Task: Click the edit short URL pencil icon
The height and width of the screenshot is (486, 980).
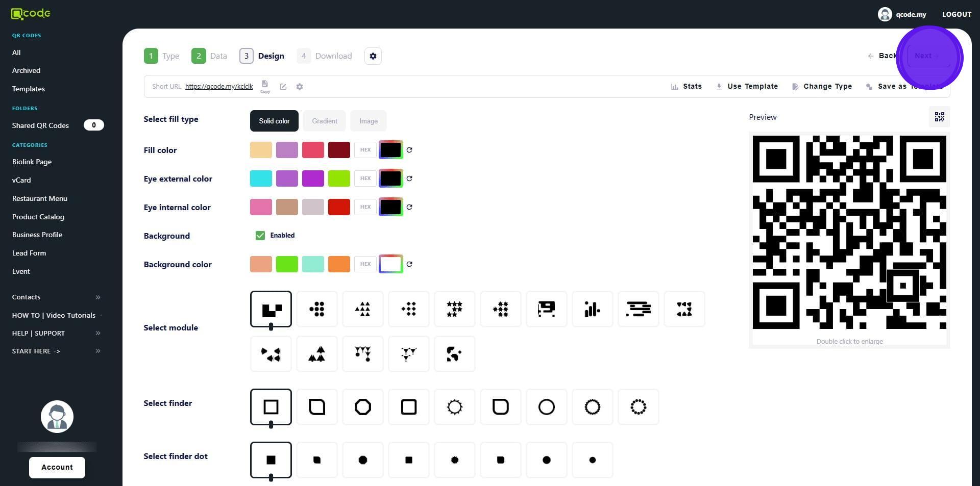Action: tap(283, 87)
